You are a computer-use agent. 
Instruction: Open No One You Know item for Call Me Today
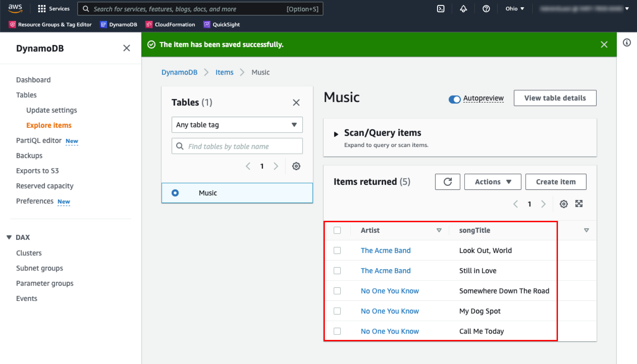[x=390, y=332]
